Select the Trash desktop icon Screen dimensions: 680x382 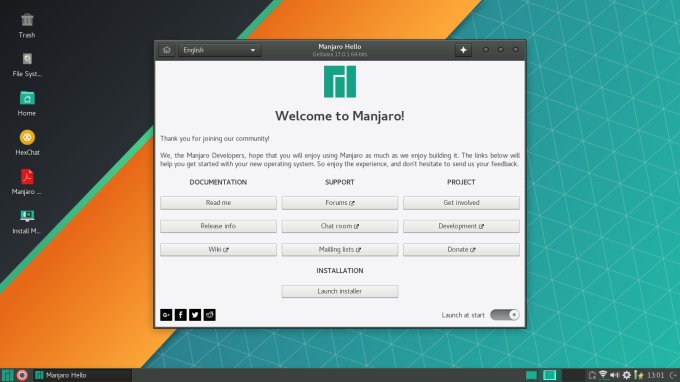click(x=27, y=26)
